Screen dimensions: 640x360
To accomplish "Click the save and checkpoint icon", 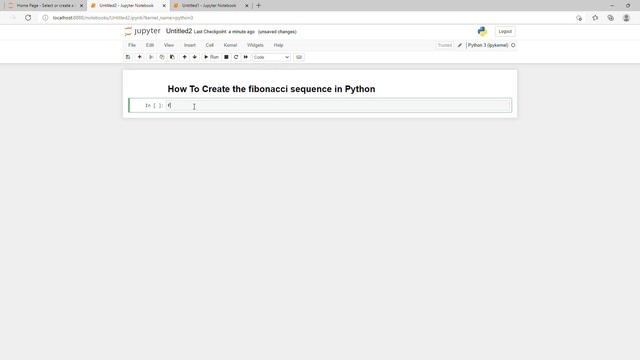I will 128,57.
